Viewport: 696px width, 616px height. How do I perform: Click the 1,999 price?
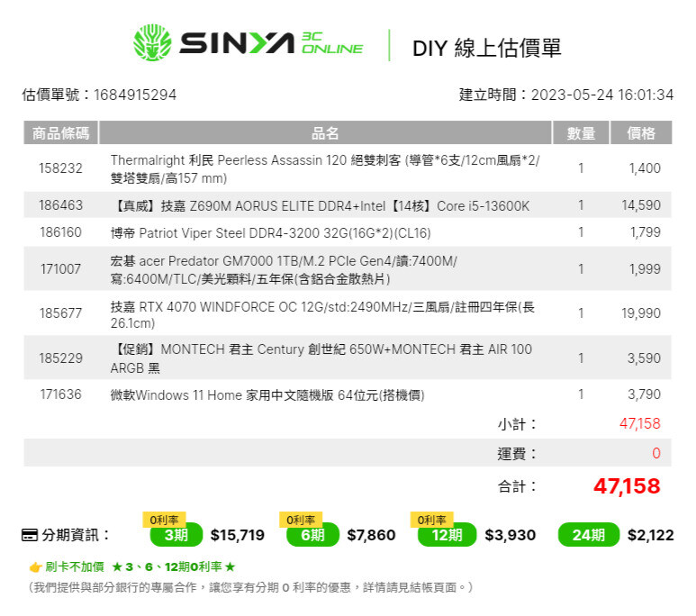[x=645, y=269]
